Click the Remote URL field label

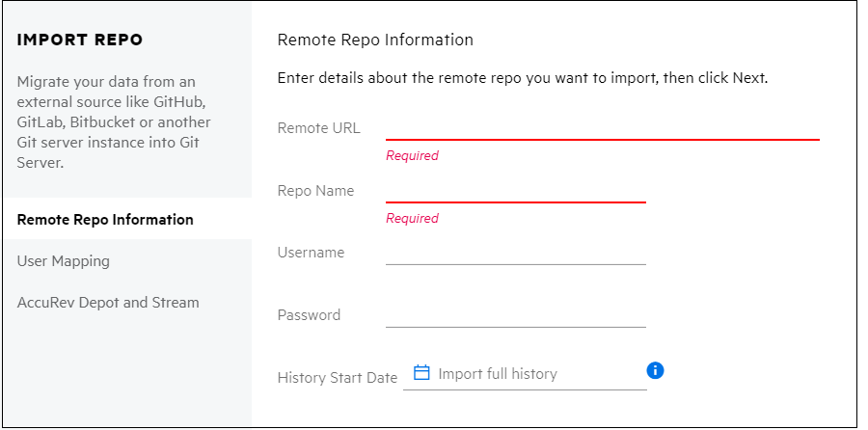click(x=318, y=128)
